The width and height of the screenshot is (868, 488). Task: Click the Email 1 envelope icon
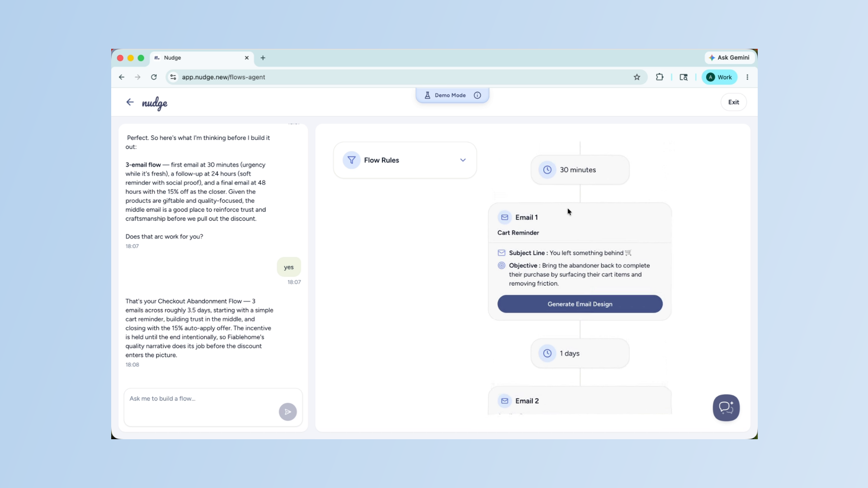point(505,217)
